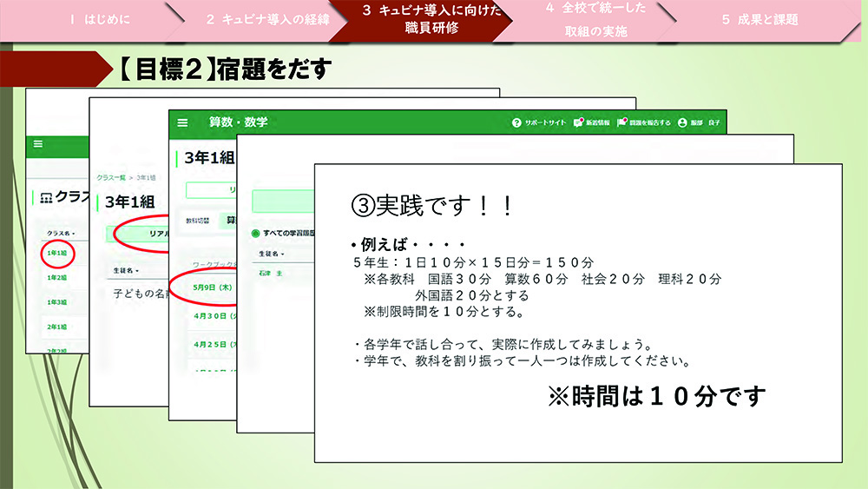This screenshot has height=489, width=868.
Task: Click the class list icon beside クラス heading
Action: pos(46,197)
